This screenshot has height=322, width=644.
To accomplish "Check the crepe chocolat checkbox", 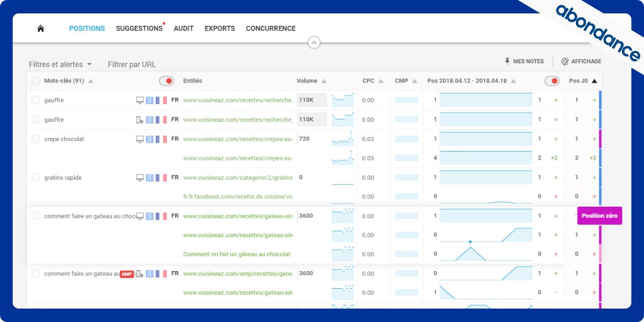I will pos(35,139).
